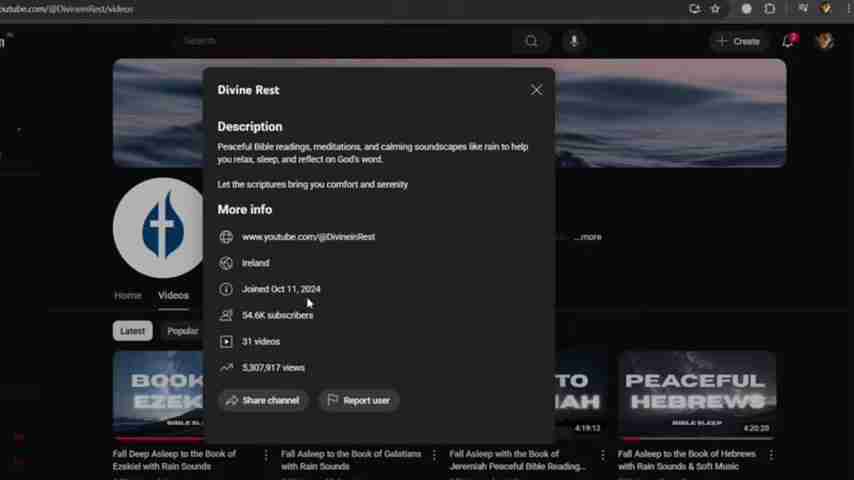Click the 31 videos text
Image resolution: width=854 pixels, height=480 pixels.
pos(261,342)
